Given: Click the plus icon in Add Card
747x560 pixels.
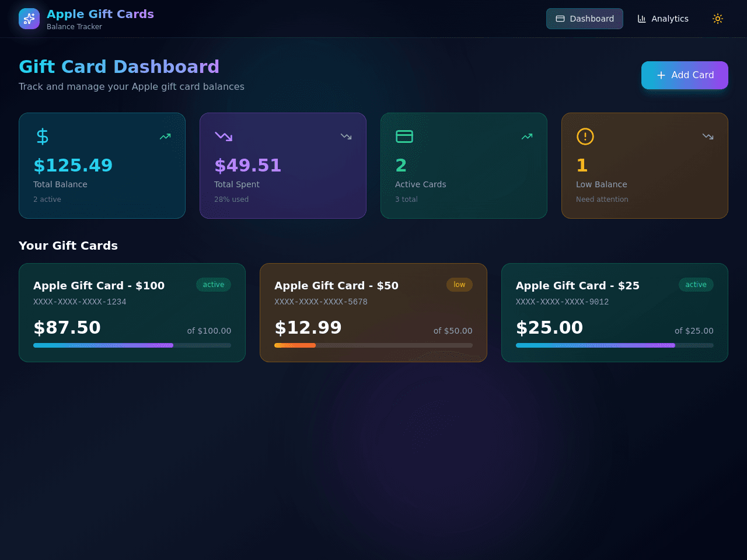Looking at the screenshot, I should [661, 75].
